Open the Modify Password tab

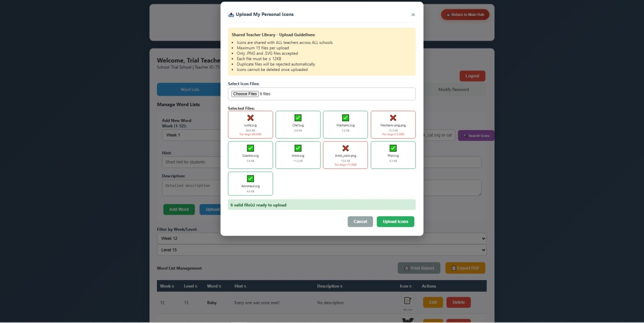453,90
